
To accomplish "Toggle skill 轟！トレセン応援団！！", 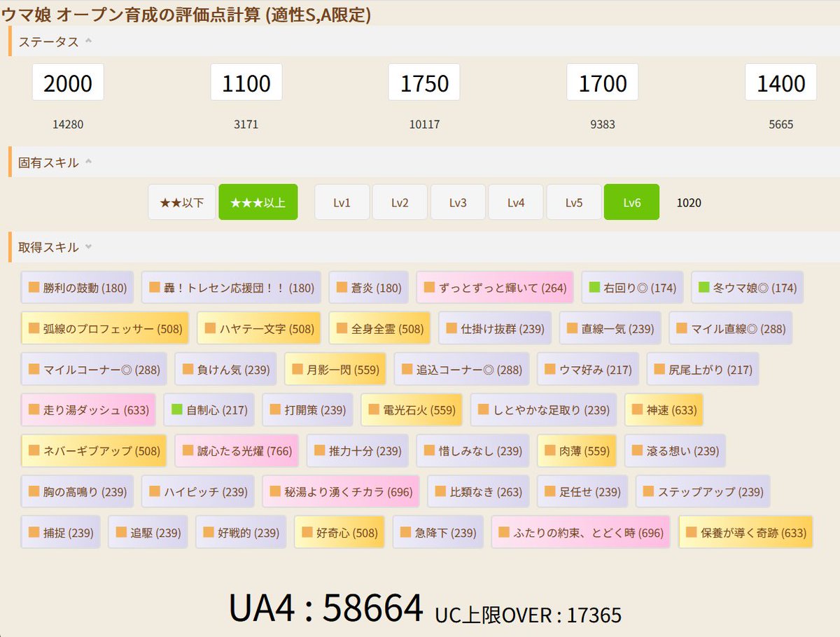I will pyautogui.click(x=231, y=288).
